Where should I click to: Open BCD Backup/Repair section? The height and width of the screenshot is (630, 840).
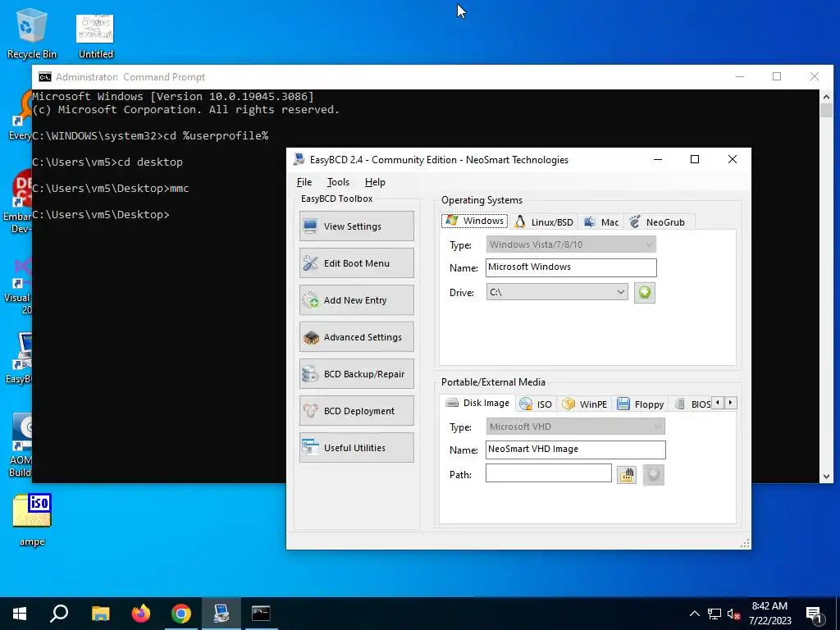(x=356, y=374)
